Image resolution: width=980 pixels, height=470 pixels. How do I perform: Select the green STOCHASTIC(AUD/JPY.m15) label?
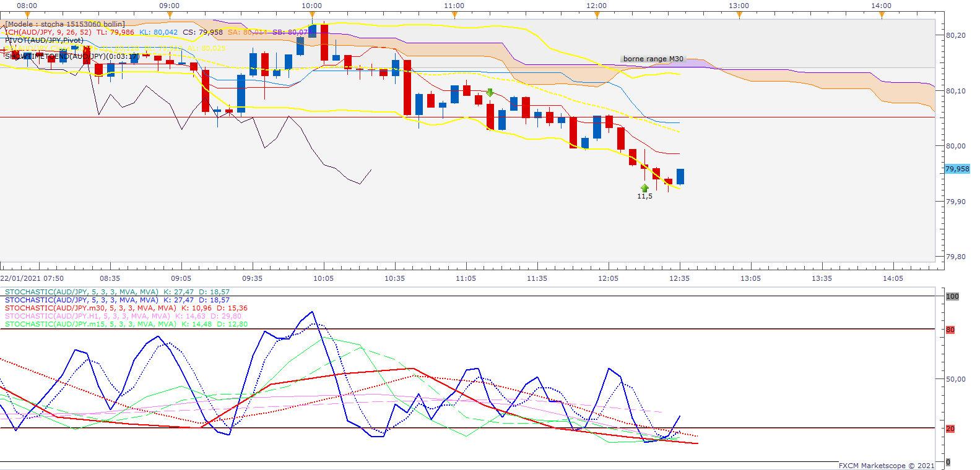pyautogui.click(x=126, y=324)
